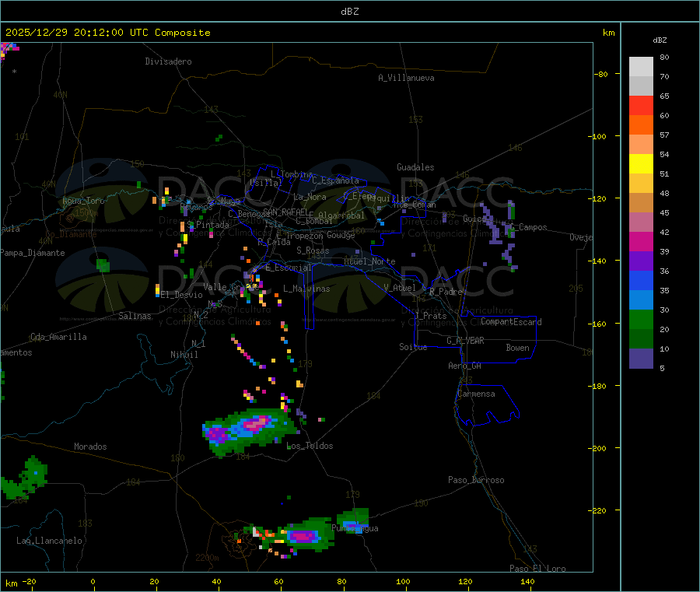This screenshot has height=592, width=700.
Task: Click the Paso_El_Loro location label
Action: tap(537, 569)
